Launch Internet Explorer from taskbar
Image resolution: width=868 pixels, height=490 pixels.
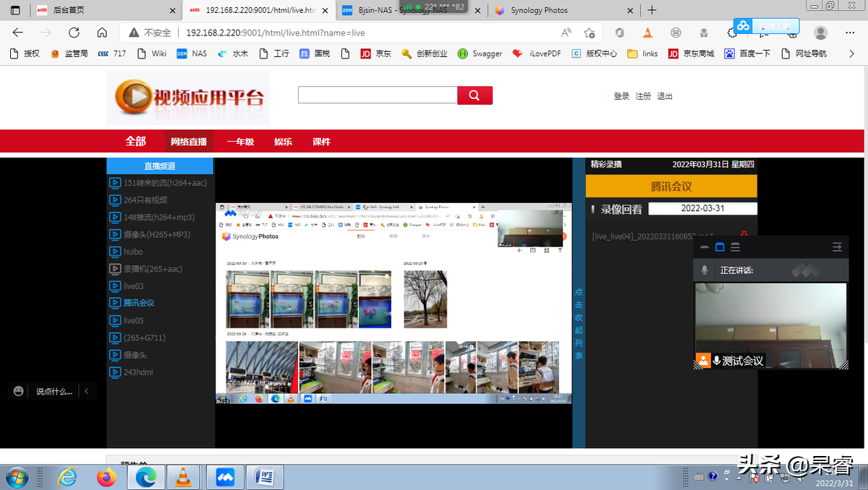coord(67,477)
